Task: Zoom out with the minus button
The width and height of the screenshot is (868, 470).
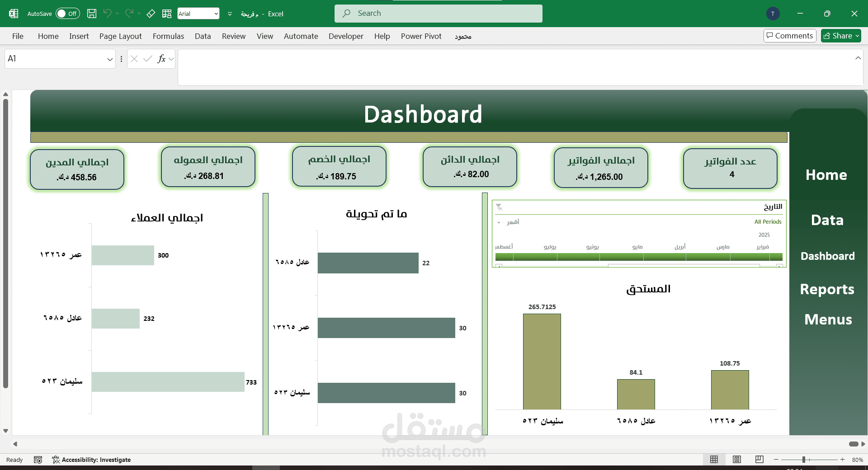Action: coord(776,460)
